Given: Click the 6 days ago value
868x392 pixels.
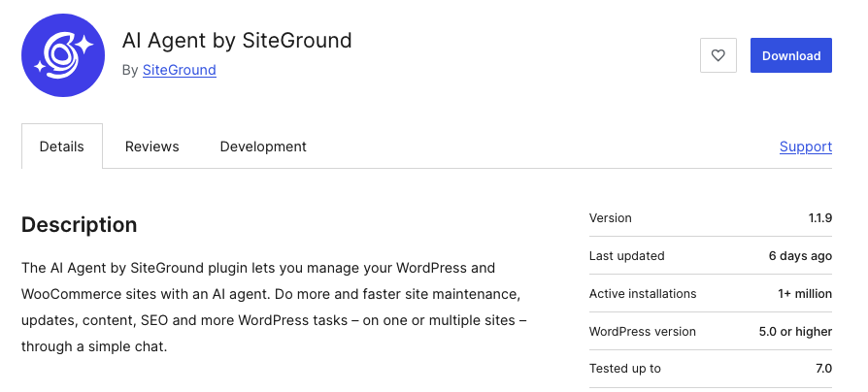Looking at the screenshot, I should click(800, 256).
